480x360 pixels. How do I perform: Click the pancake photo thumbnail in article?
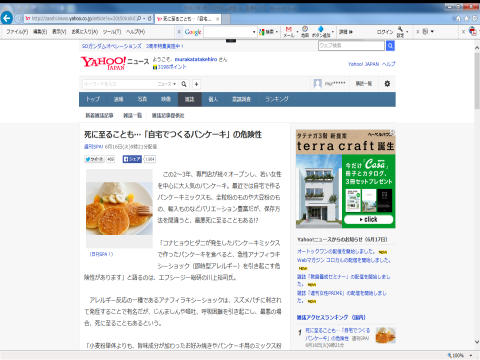click(119, 208)
